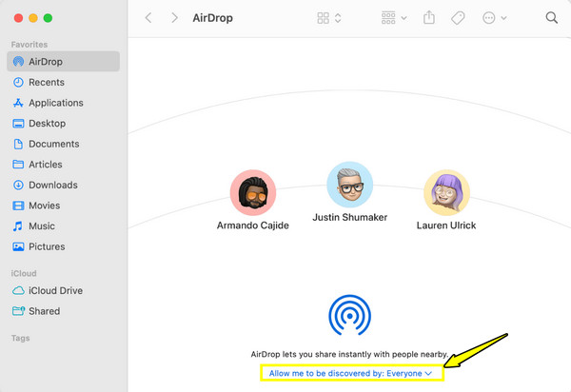Click the Documents page icon
Screen dimensions: 571x392
(18, 144)
